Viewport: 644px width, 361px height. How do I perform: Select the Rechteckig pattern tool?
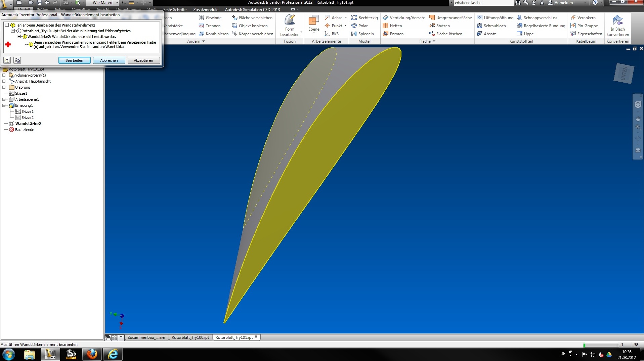pos(364,17)
